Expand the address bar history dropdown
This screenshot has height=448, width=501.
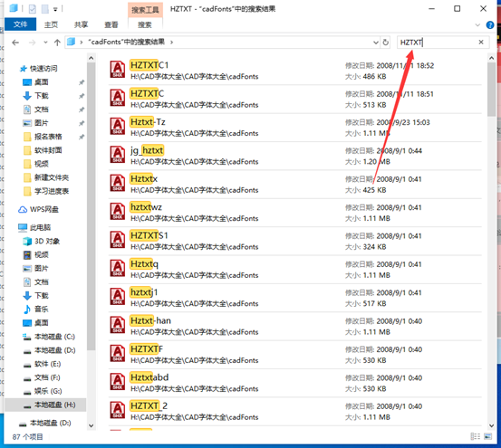click(x=376, y=43)
